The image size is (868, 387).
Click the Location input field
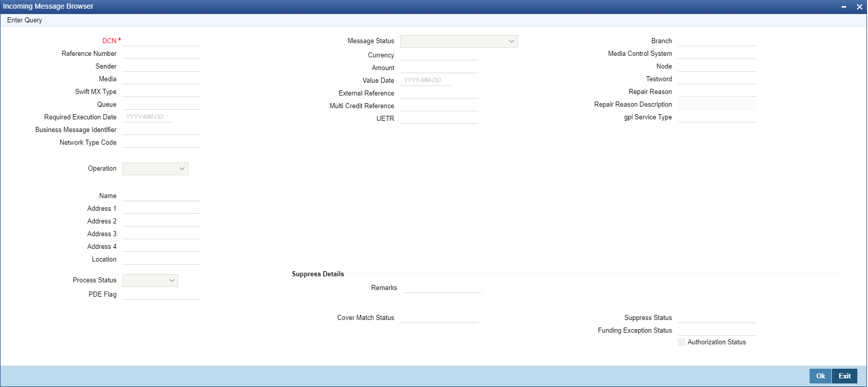tap(162, 260)
